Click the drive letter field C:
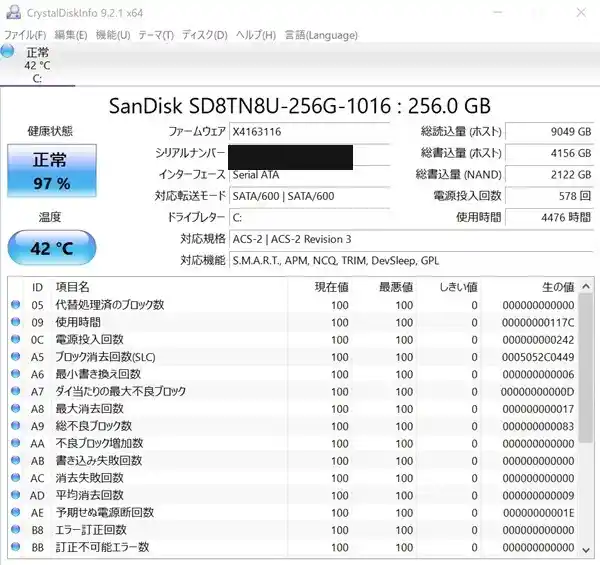The height and width of the screenshot is (565, 600). click(x=309, y=218)
